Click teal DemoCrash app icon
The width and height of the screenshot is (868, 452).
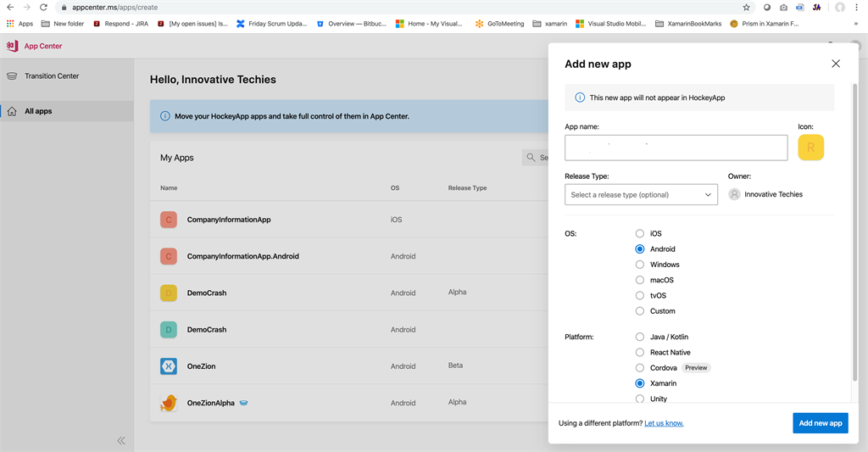pos(169,330)
